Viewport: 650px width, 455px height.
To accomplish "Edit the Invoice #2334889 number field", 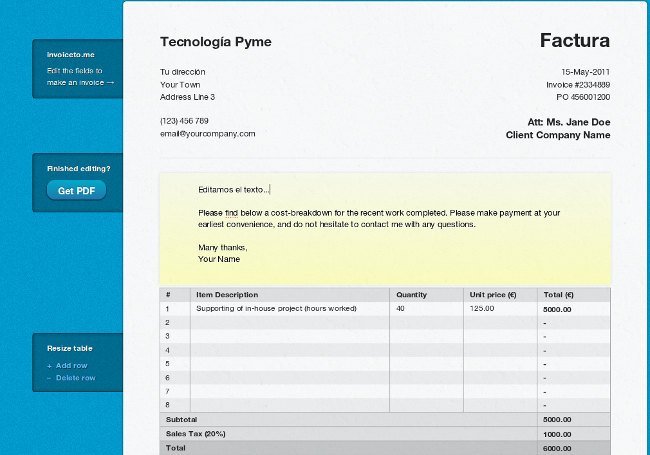I will coord(578,85).
